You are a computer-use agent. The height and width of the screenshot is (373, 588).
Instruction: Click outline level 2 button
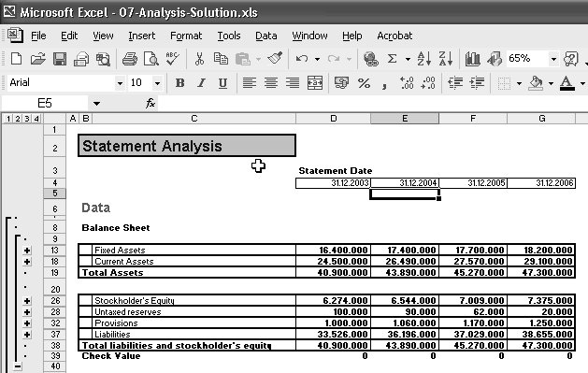(18, 119)
